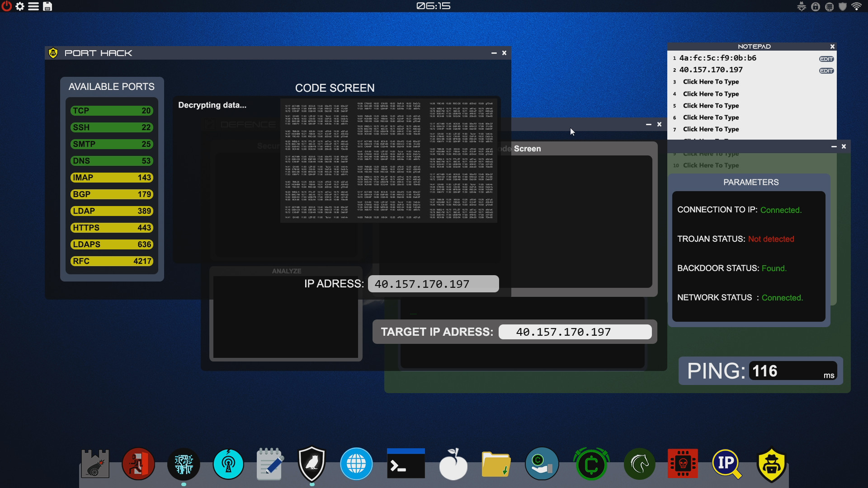Open the terminal from the dock
868x488 pixels.
point(405,463)
